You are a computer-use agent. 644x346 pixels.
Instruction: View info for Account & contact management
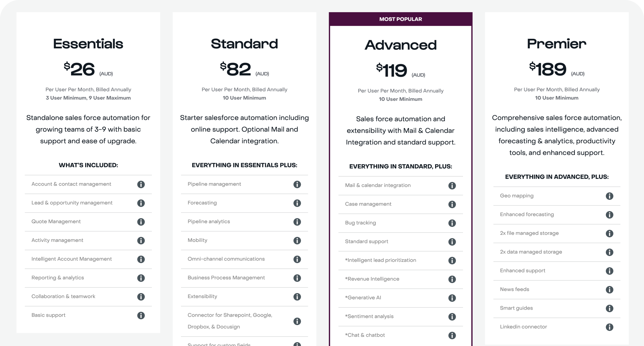141,185
